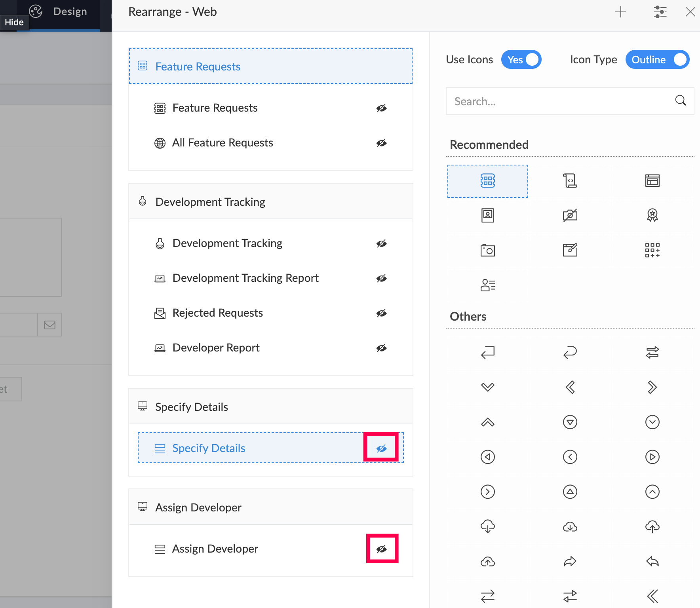This screenshot has height=608, width=700.
Task: Select the scroll script recommended icon
Action: pyautogui.click(x=570, y=181)
